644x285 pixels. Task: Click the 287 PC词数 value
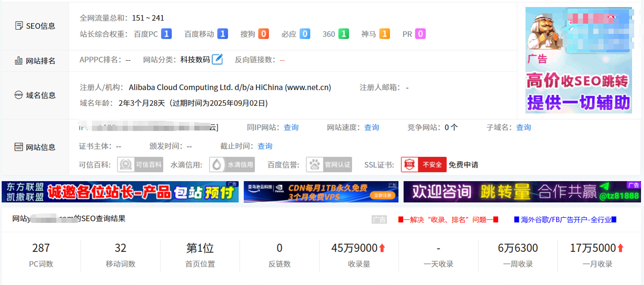pyautogui.click(x=41, y=248)
